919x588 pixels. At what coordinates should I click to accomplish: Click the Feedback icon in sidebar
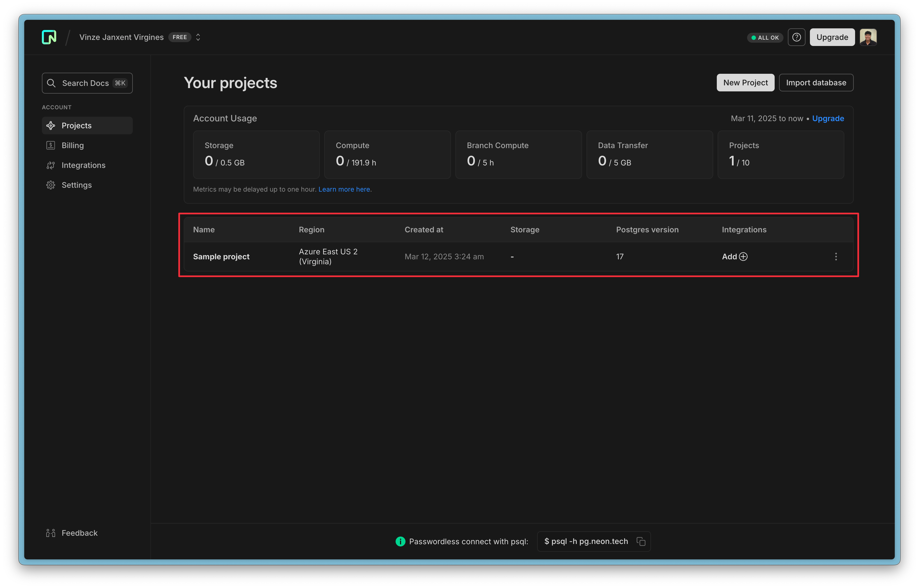51,533
